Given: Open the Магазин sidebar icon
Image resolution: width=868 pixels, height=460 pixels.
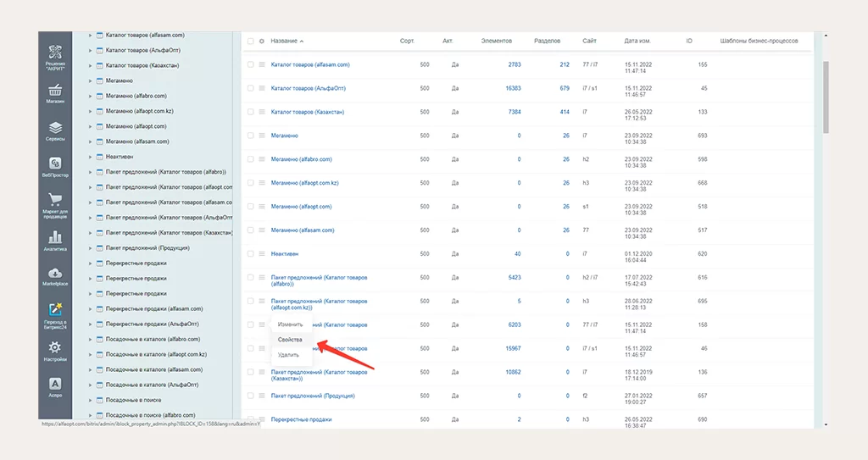Looking at the screenshot, I should tap(55, 93).
